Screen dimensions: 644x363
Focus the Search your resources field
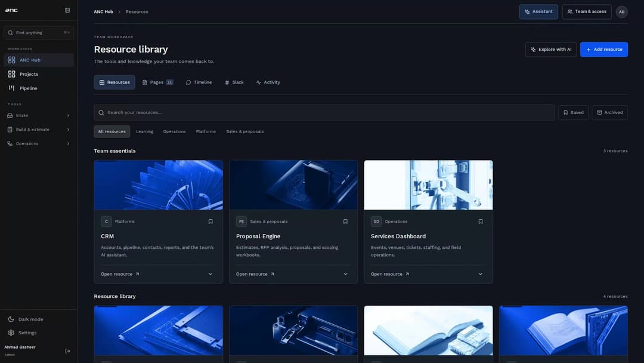324,112
